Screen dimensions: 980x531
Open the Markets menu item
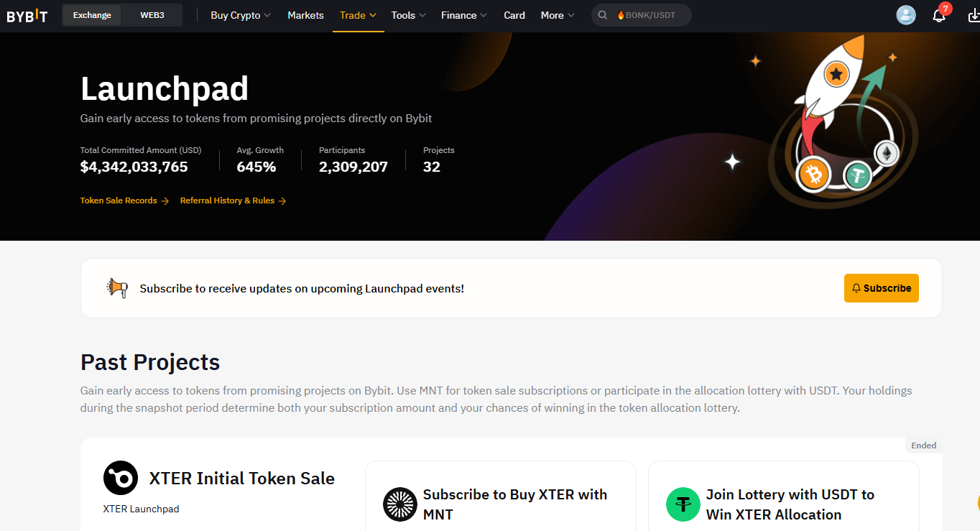pos(305,15)
